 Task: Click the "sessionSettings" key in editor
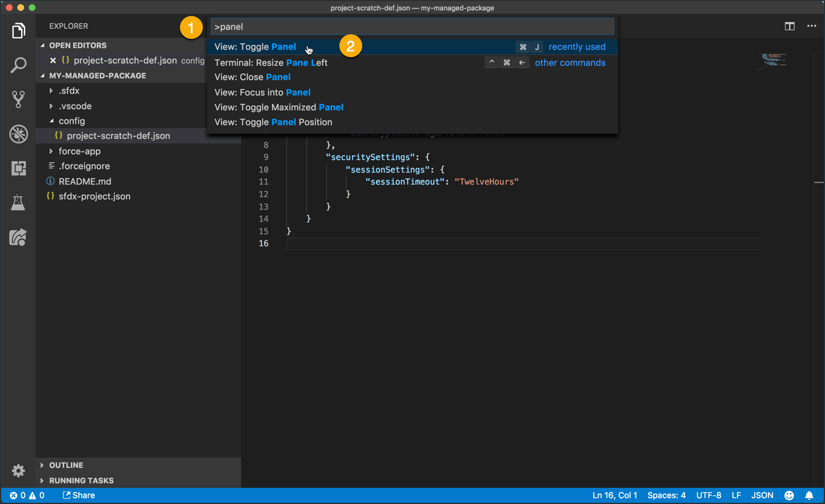[388, 170]
